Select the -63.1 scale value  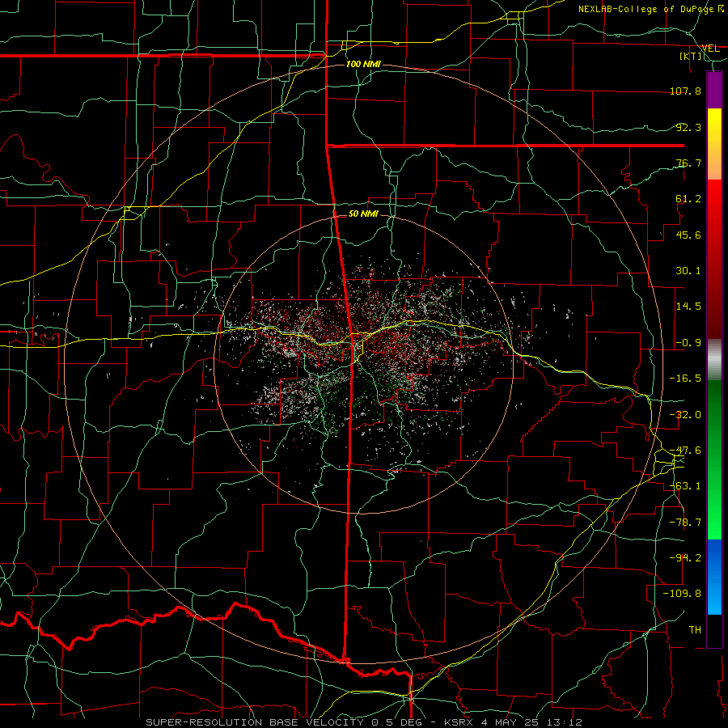pyautogui.click(x=685, y=486)
